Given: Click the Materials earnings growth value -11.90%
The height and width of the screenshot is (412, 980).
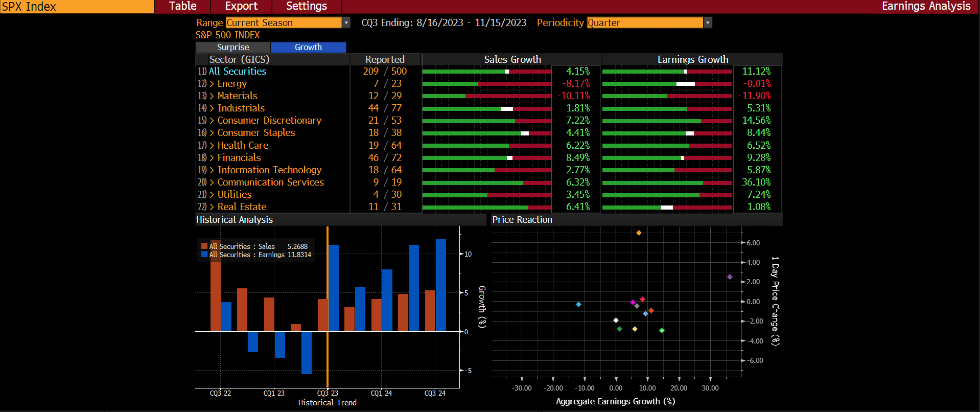Looking at the screenshot, I should click(x=755, y=96).
